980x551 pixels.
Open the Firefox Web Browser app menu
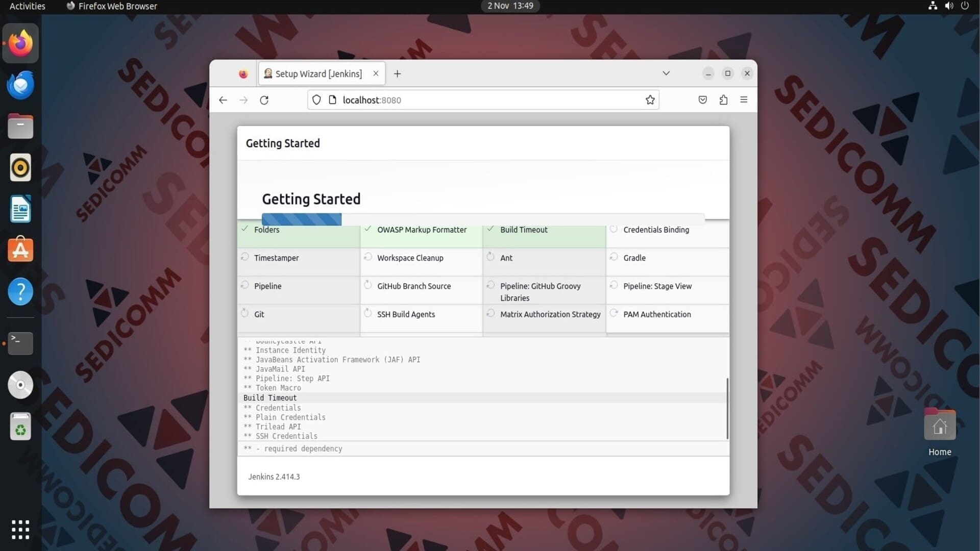coord(111,6)
